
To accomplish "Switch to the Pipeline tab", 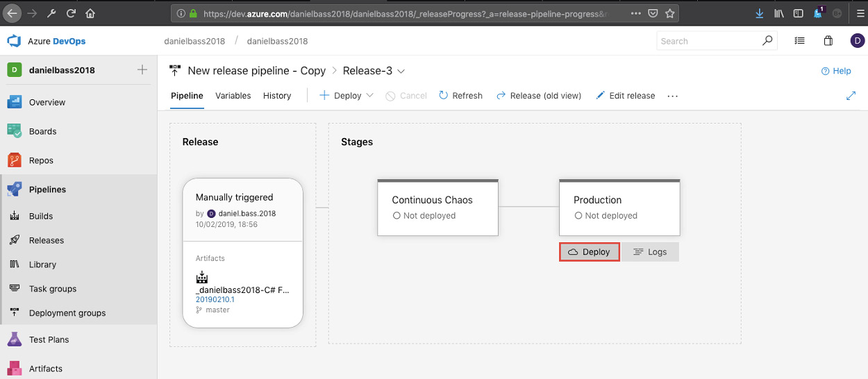I will (187, 96).
